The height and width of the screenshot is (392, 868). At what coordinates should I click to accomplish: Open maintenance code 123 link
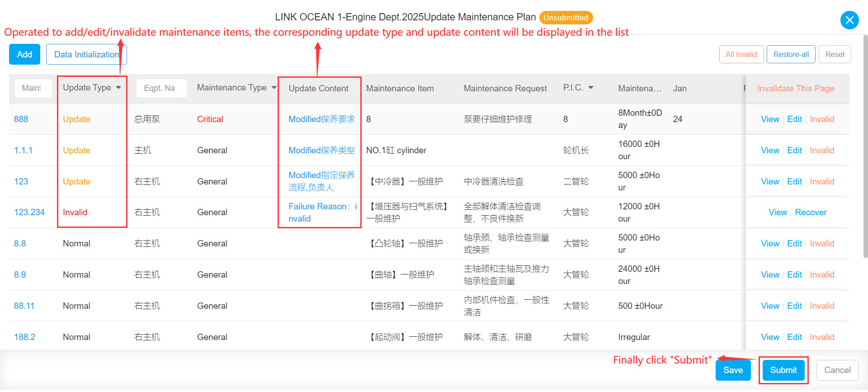[21, 182]
